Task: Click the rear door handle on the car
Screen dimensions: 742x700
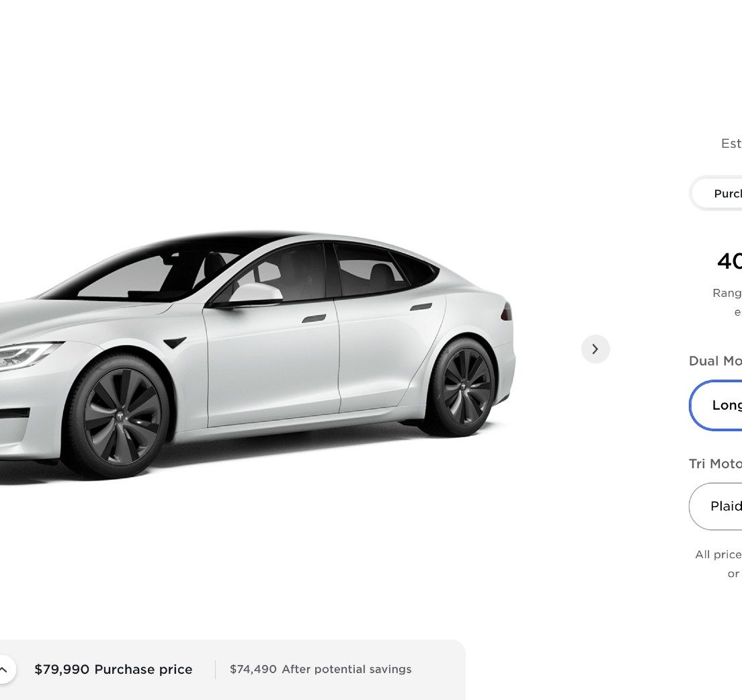Action: coord(421,307)
